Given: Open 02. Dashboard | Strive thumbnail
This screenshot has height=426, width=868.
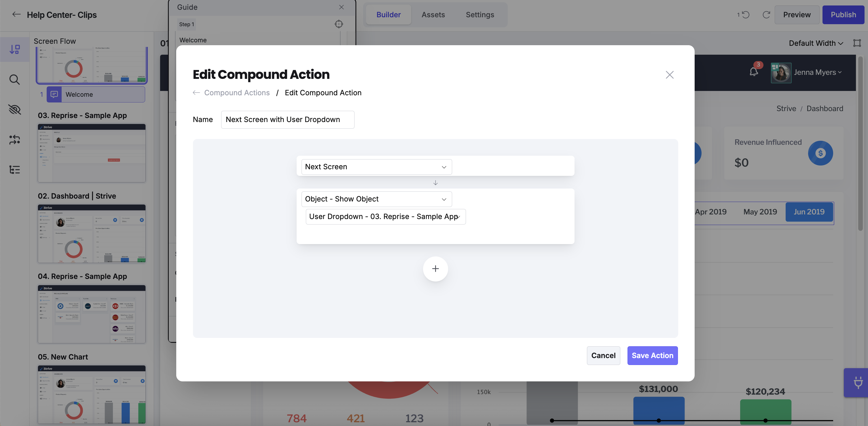Looking at the screenshot, I should [x=92, y=233].
